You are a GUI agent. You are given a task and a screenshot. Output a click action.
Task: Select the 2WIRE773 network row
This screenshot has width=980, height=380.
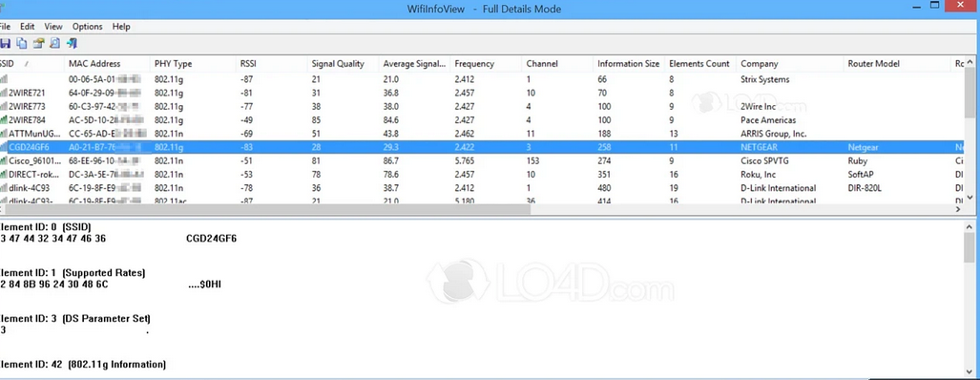tap(481, 107)
